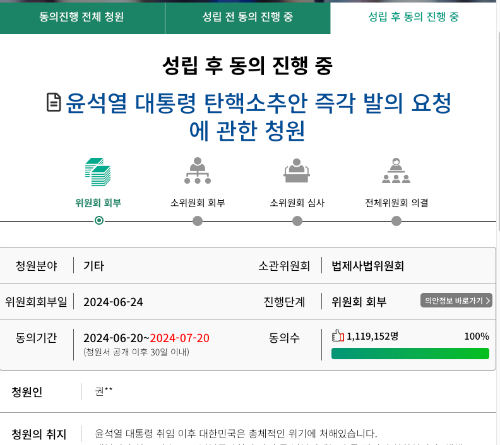Select the 성립 후 동의 진행 중 tab
This screenshot has width=500, height=445.
click(x=413, y=17)
